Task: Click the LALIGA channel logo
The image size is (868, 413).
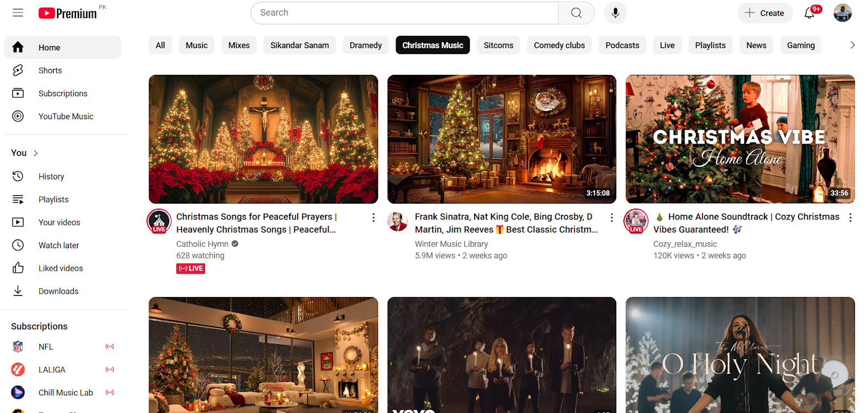Action: (18, 370)
